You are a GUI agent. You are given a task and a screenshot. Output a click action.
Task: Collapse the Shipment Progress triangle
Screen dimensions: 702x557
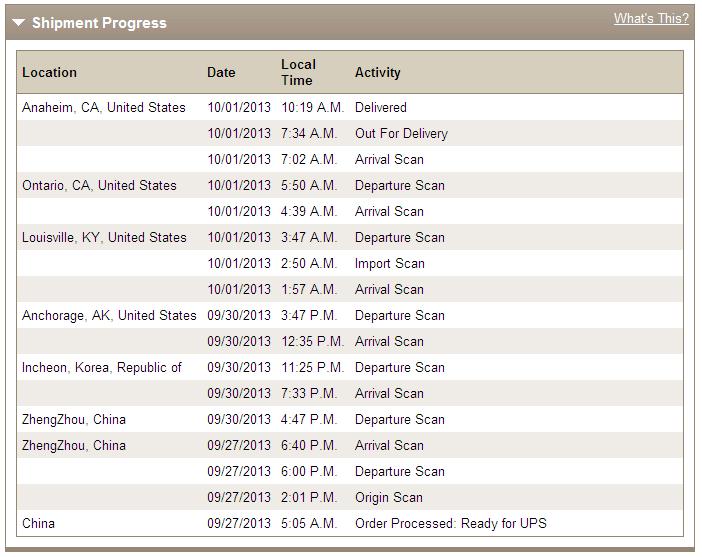18,22
